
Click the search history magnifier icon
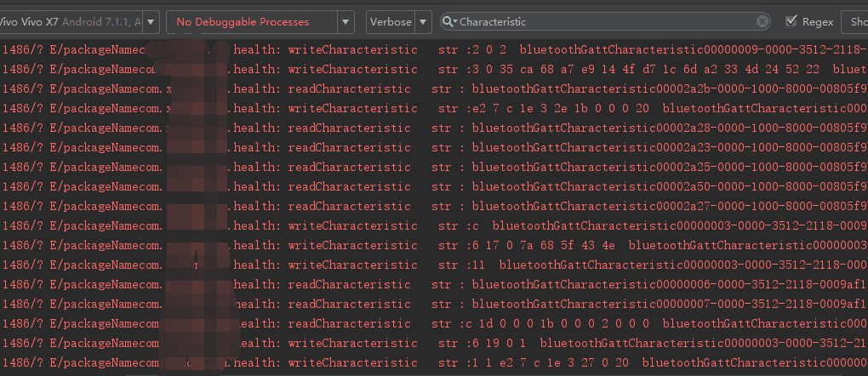[449, 22]
